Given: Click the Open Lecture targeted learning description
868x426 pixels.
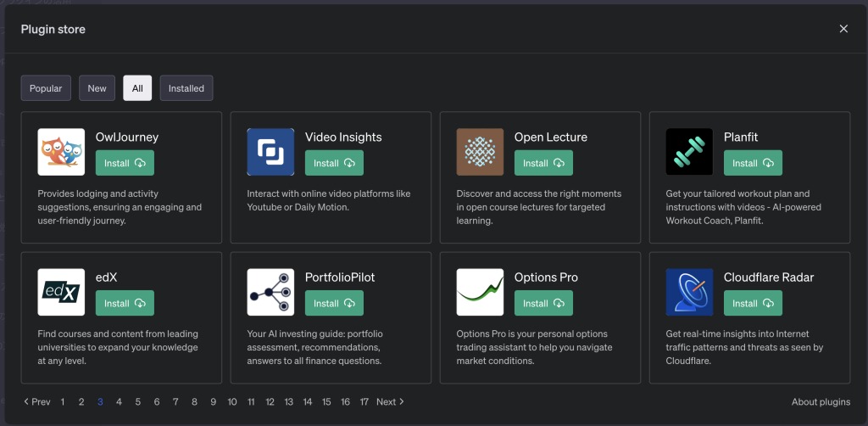Looking at the screenshot, I should [x=538, y=207].
